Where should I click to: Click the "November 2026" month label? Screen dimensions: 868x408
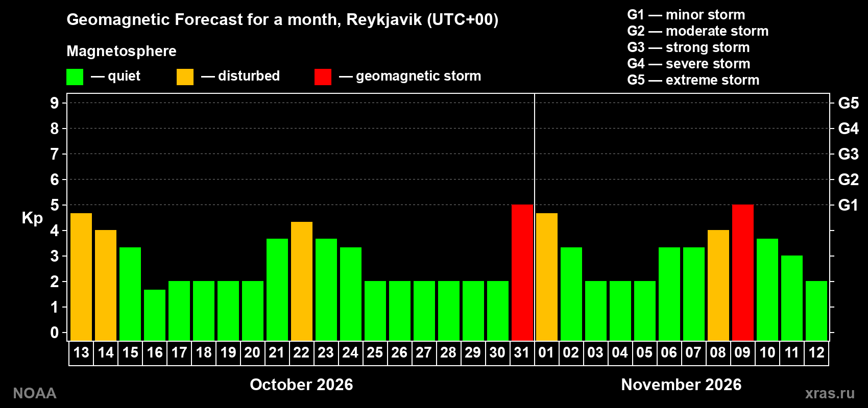(681, 385)
